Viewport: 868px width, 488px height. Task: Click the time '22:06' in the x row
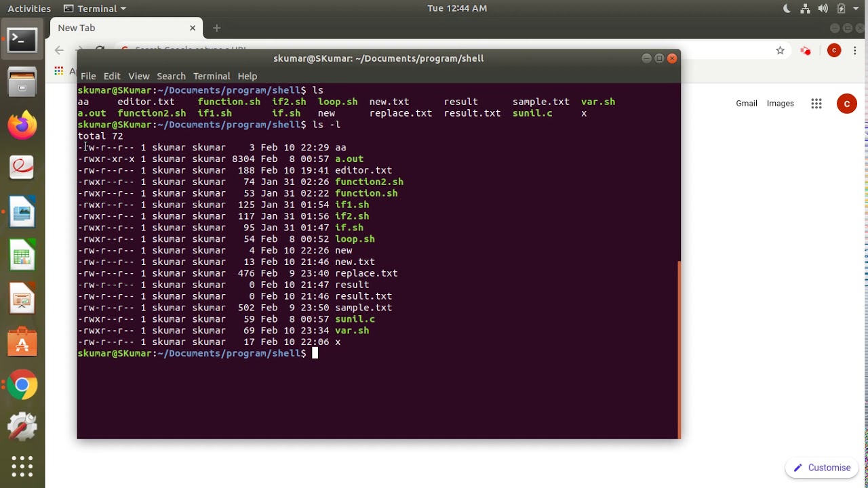[315, 342]
